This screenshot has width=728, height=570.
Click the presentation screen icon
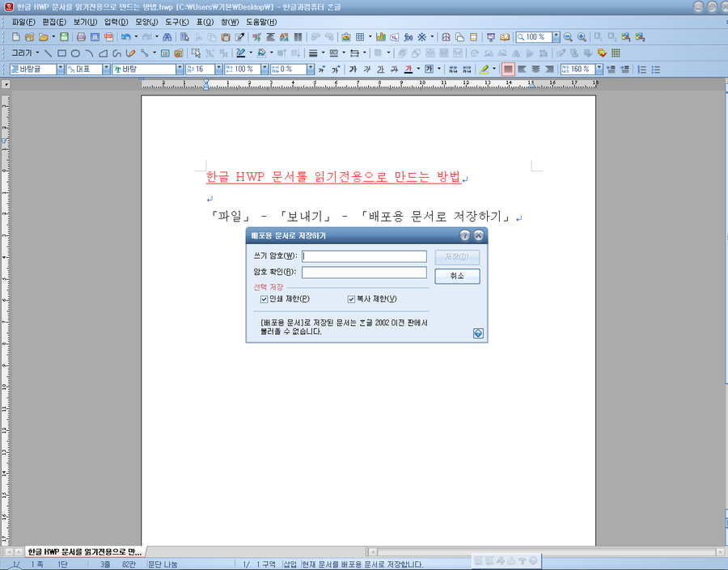(491, 36)
